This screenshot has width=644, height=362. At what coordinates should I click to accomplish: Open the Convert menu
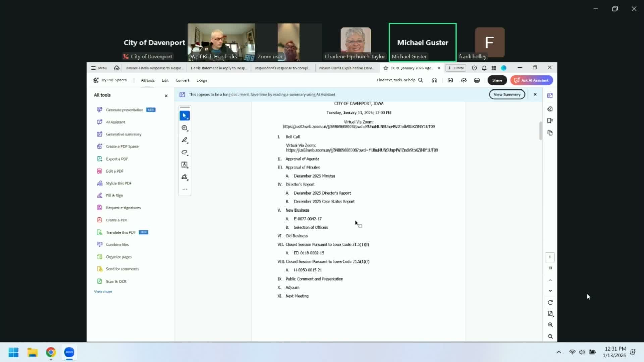182,80
